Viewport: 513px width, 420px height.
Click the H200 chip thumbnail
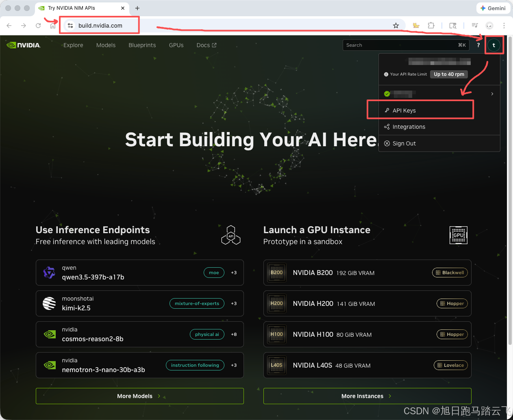[x=277, y=303]
